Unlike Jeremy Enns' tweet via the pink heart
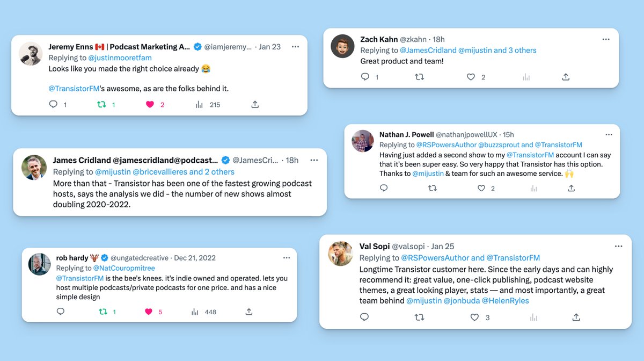This screenshot has width=644, height=361. click(150, 104)
